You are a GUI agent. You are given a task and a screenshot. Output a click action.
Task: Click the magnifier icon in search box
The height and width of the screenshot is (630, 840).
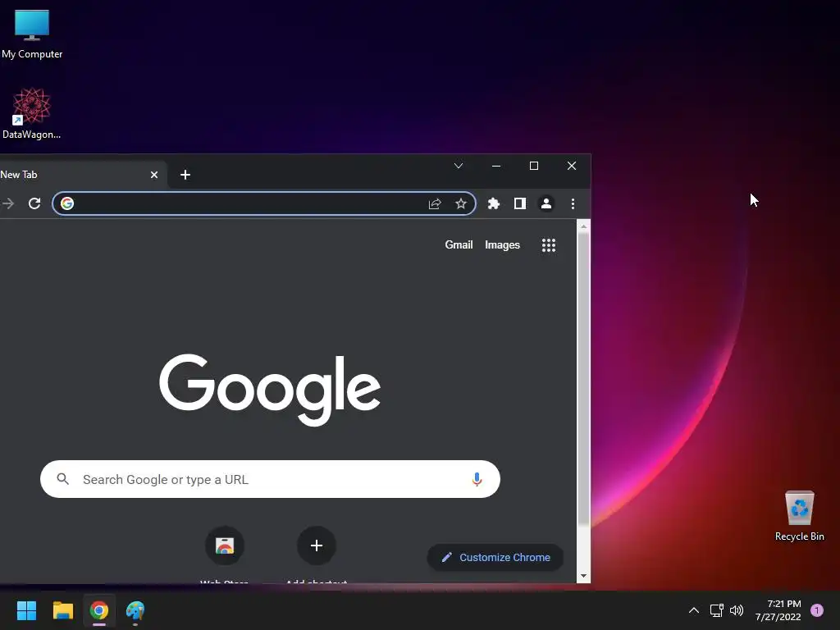point(62,479)
